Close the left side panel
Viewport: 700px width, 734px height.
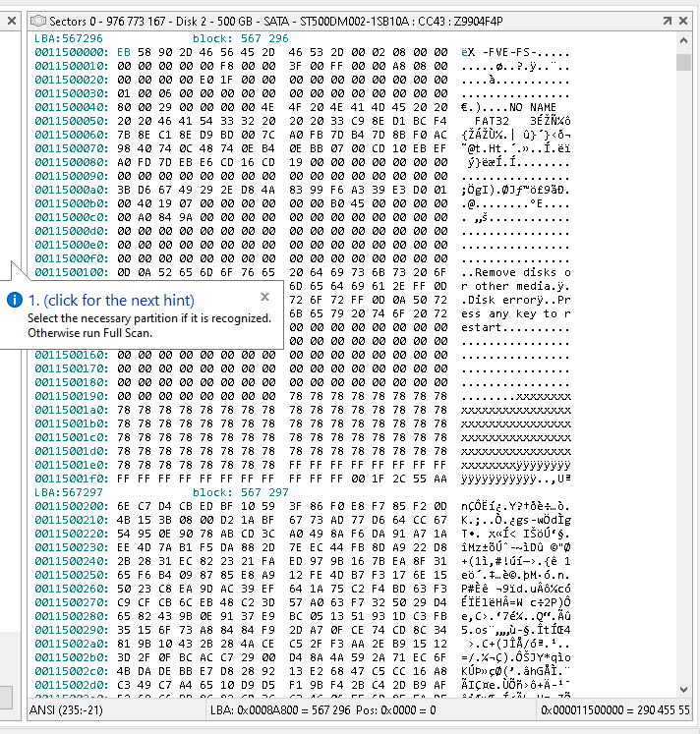coord(12,21)
